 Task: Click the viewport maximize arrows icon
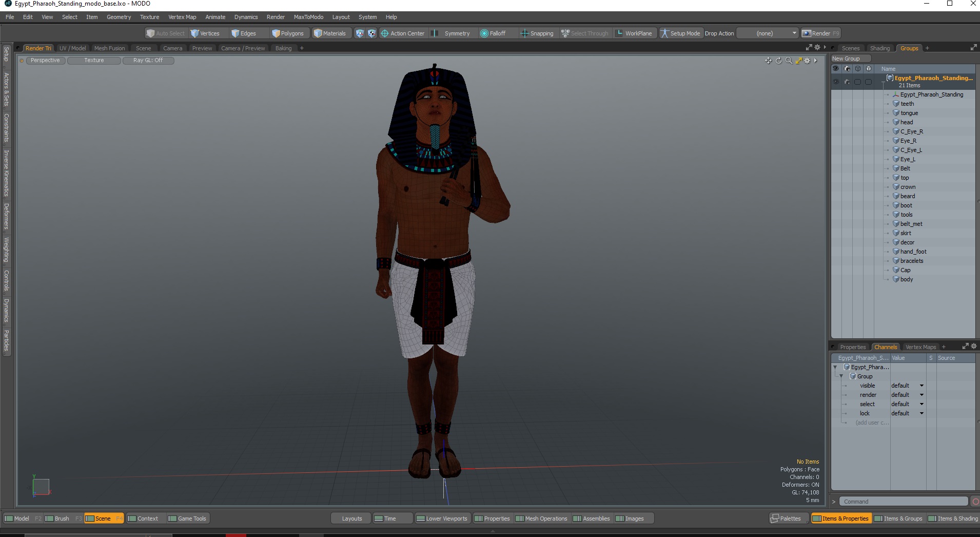(x=798, y=61)
